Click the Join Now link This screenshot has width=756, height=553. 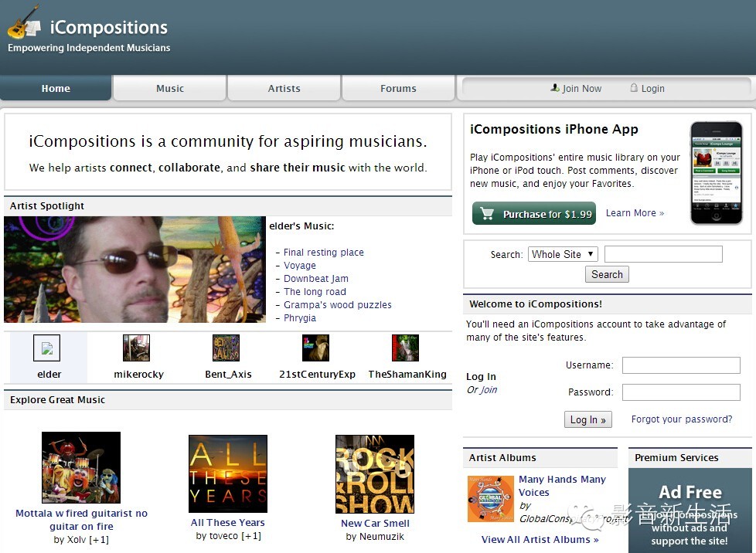click(576, 89)
